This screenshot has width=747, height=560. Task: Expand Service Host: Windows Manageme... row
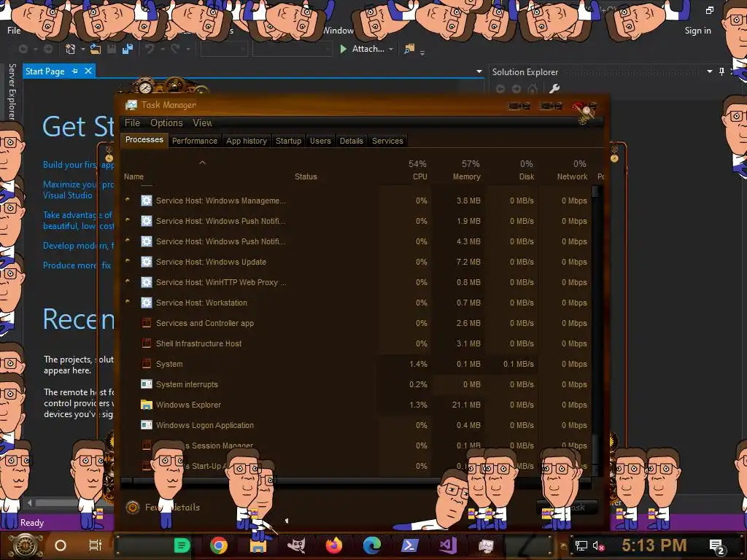coord(127,200)
